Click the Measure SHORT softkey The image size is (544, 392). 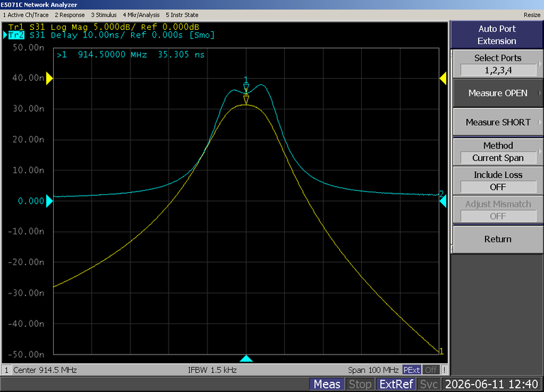[498, 122]
